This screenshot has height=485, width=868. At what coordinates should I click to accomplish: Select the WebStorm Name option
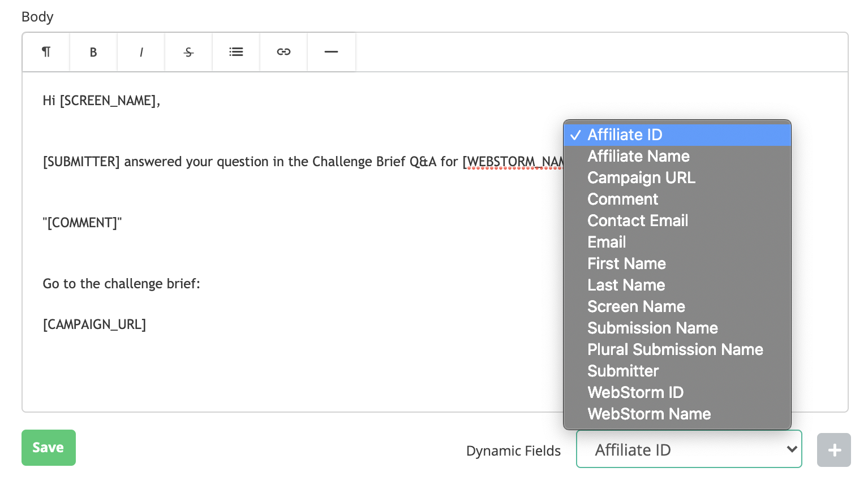pyautogui.click(x=677, y=414)
